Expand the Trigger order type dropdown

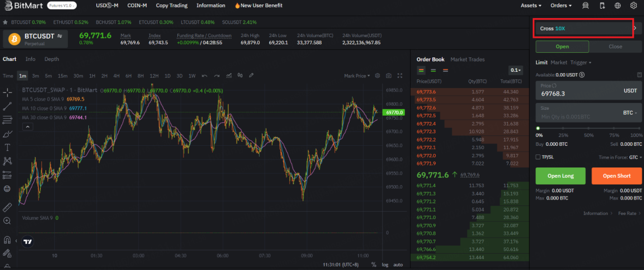tap(581, 62)
